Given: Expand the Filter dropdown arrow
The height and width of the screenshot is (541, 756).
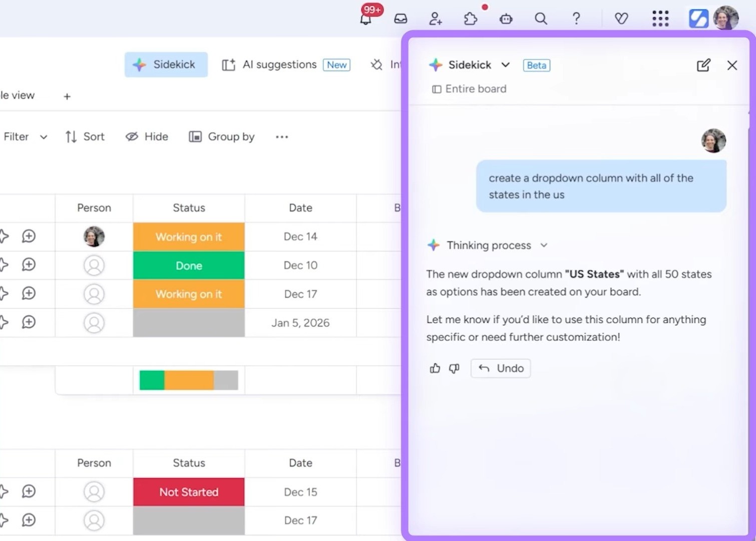Looking at the screenshot, I should point(44,137).
